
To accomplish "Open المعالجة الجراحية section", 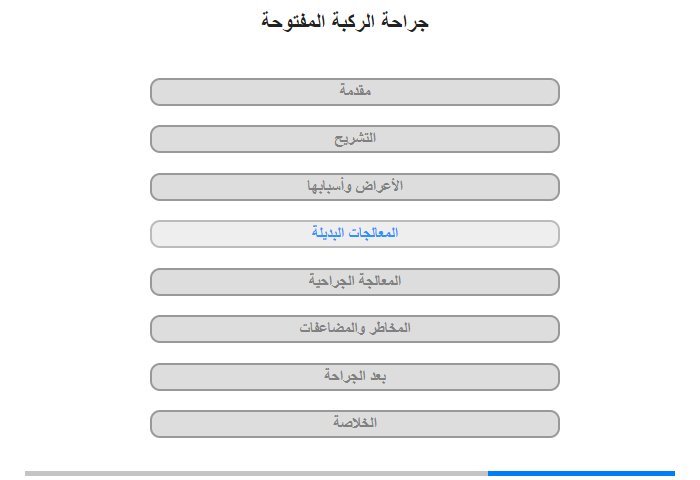I will pos(354,282).
